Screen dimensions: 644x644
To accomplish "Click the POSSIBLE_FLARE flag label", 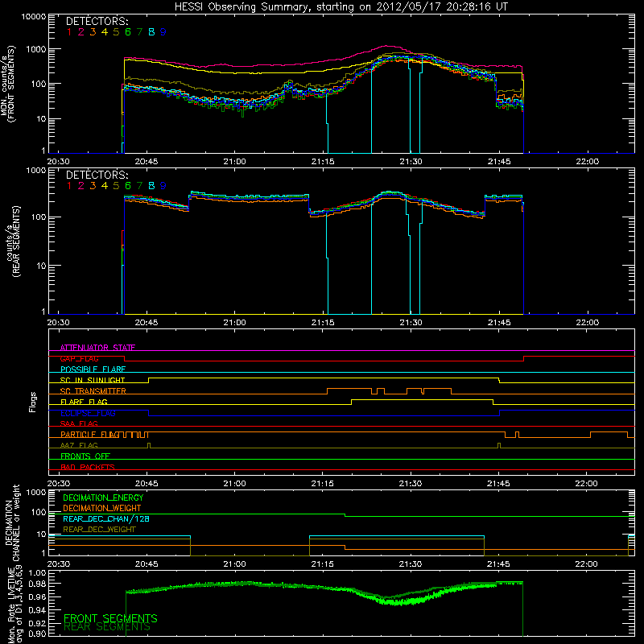I will (93, 369).
